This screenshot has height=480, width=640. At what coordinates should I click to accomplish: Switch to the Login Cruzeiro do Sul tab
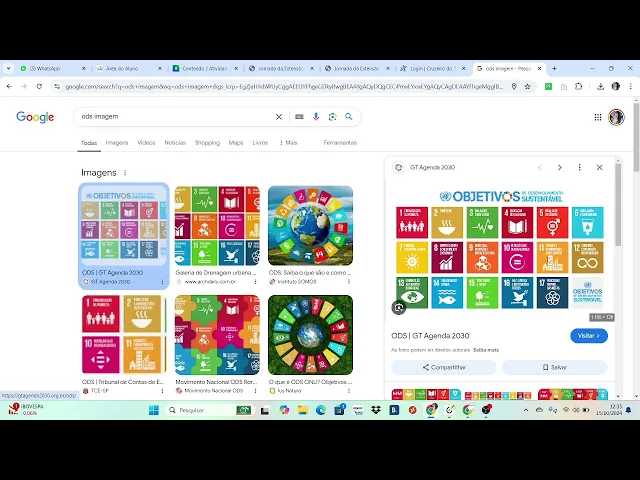432,68
